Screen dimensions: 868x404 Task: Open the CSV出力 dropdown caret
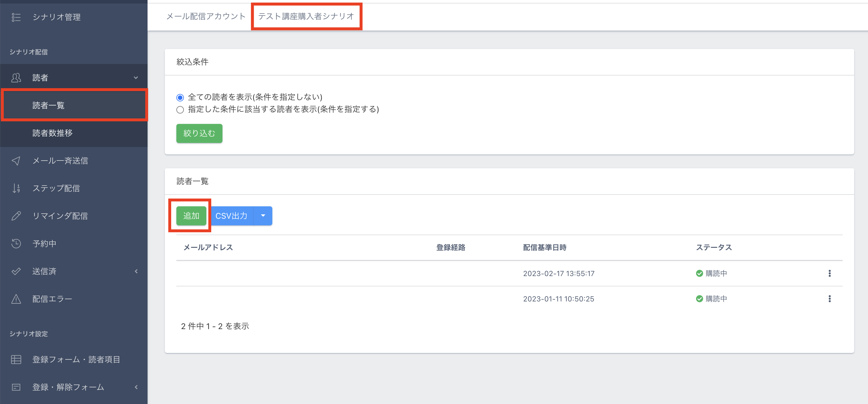(263, 216)
